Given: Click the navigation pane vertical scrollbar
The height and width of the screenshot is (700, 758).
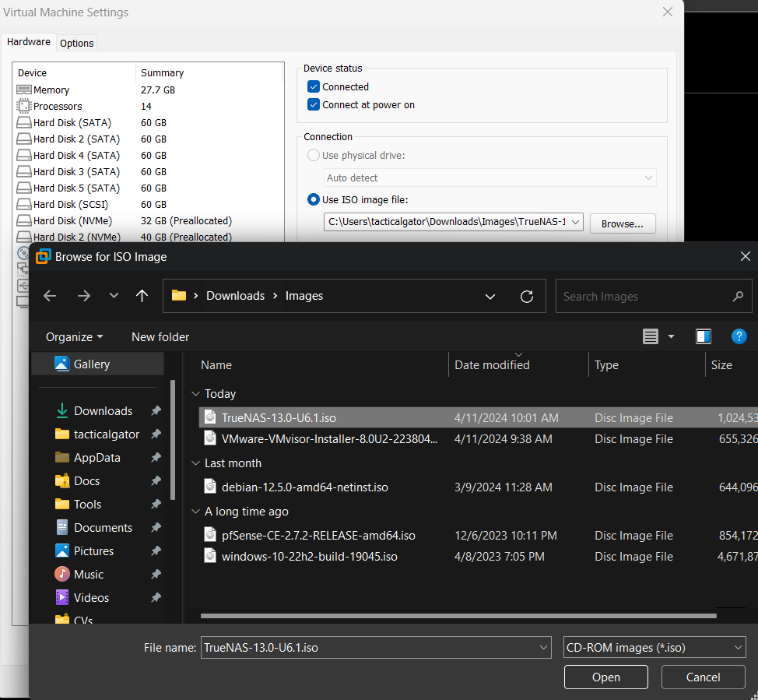Looking at the screenshot, I should pos(173,440).
